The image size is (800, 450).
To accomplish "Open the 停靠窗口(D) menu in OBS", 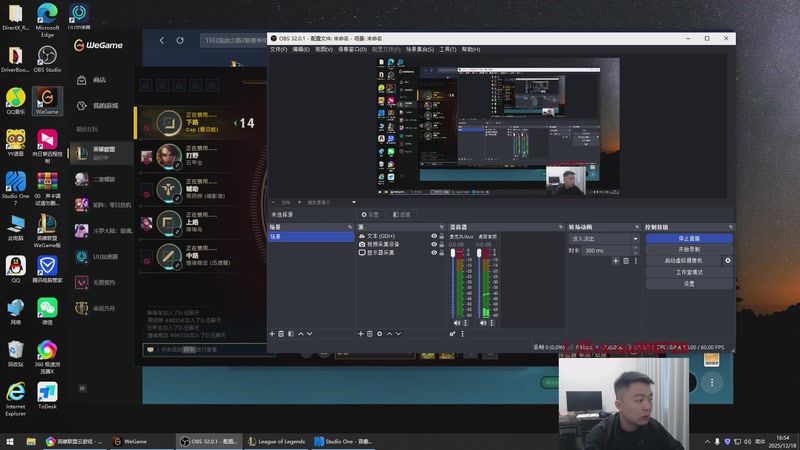I will click(x=353, y=49).
